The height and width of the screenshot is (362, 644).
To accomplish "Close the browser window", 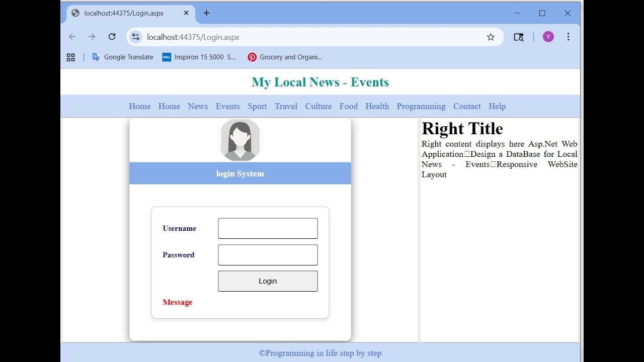I will tap(568, 13).
